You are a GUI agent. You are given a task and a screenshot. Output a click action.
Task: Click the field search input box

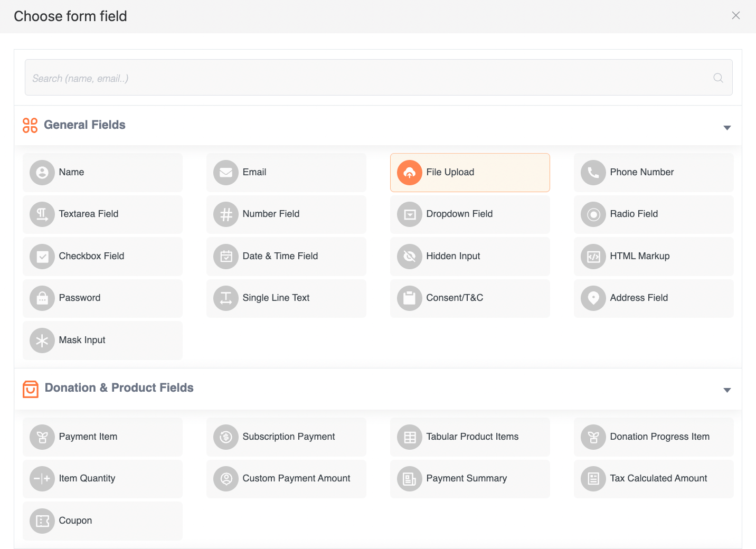point(370,78)
